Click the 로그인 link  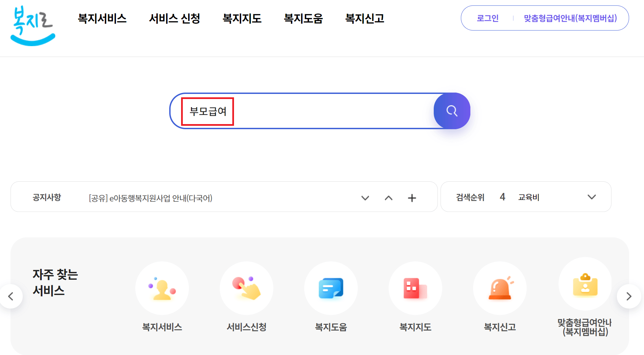point(488,18)
